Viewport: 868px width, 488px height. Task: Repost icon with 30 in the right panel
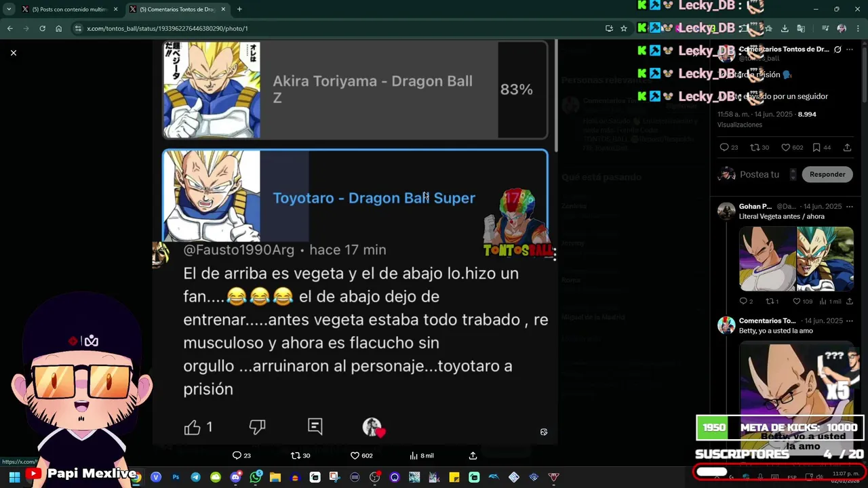pyautogui.click(x=759, y=147)
